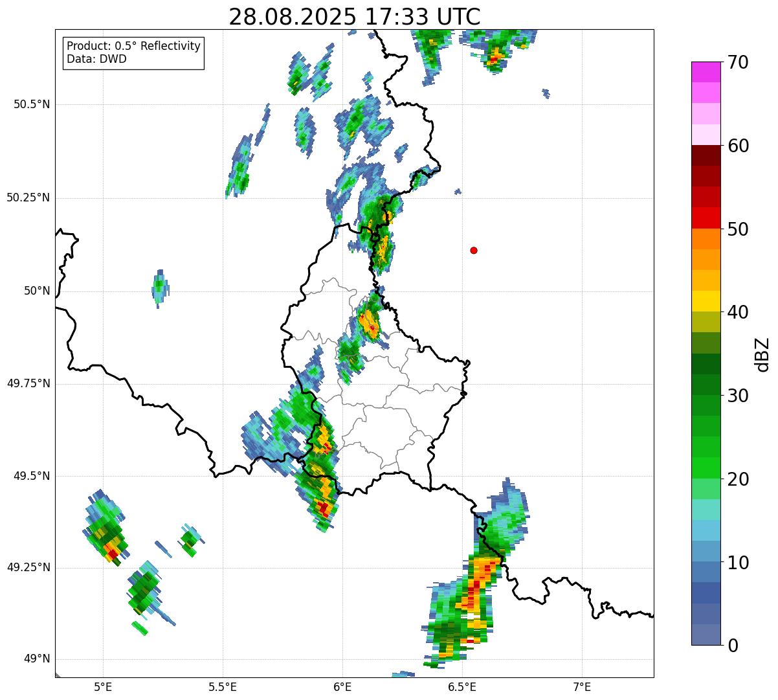Click the "7°E" longitude label
Screen dimensions: 778x700
pos(582,686)
